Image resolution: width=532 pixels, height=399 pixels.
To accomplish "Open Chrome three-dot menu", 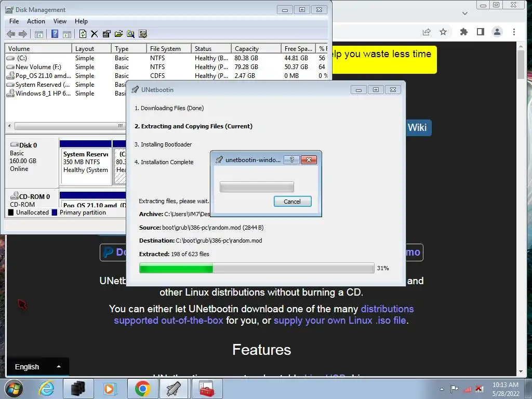I will pos(514,32).
